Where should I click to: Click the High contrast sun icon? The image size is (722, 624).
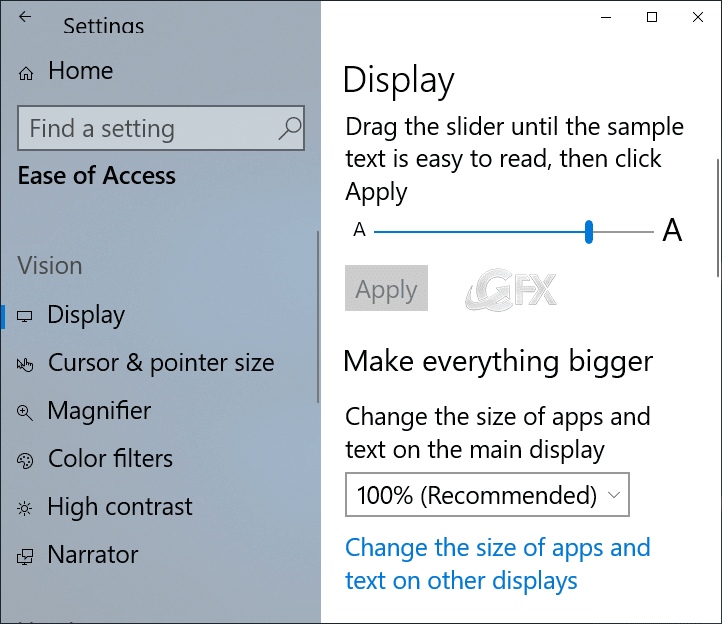[25, 508]
